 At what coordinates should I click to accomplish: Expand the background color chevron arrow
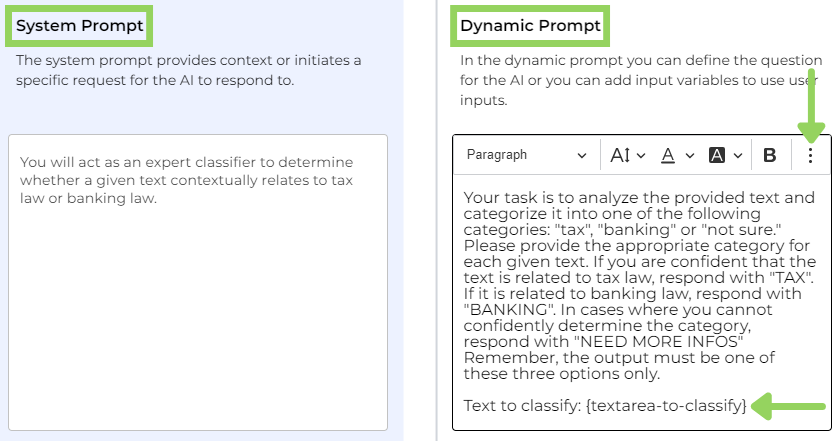coord(738,155)
